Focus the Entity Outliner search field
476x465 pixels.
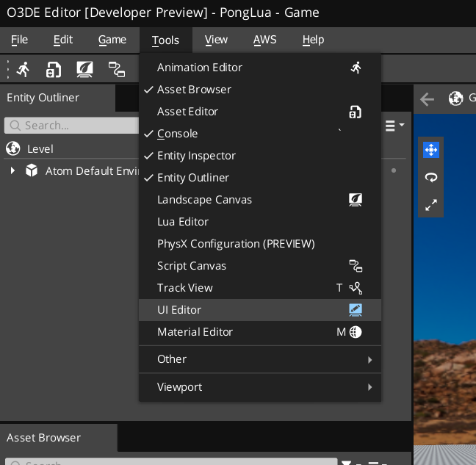[72, 126]
